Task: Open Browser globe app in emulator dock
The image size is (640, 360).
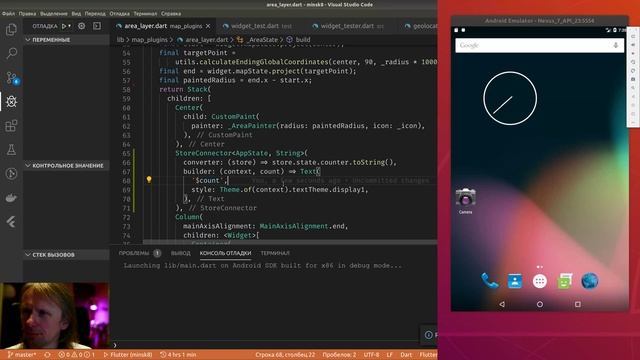Action: [590, 281]
